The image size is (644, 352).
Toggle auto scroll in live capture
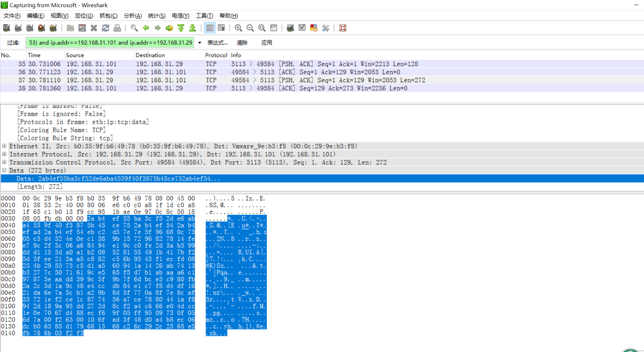(x=221, y=28)
